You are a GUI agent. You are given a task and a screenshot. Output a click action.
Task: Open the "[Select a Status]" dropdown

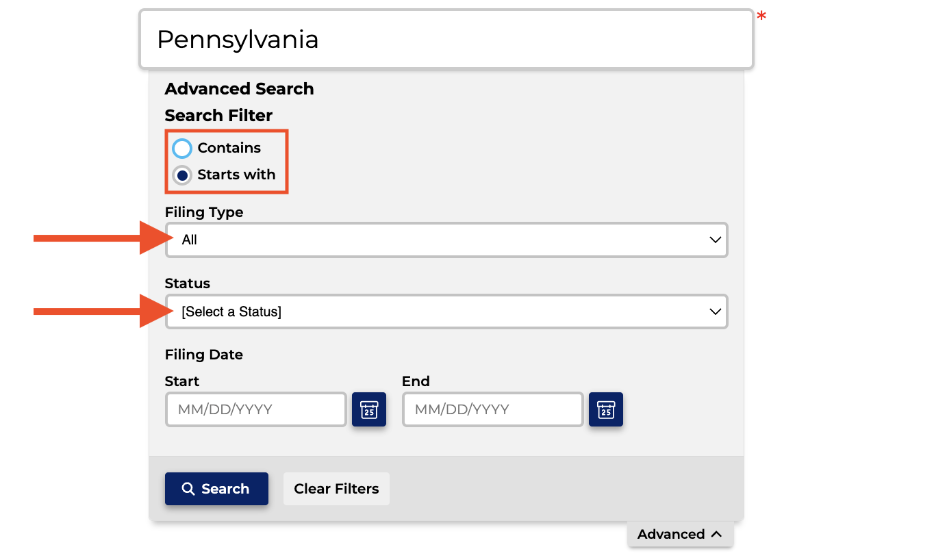pos(446,311)
